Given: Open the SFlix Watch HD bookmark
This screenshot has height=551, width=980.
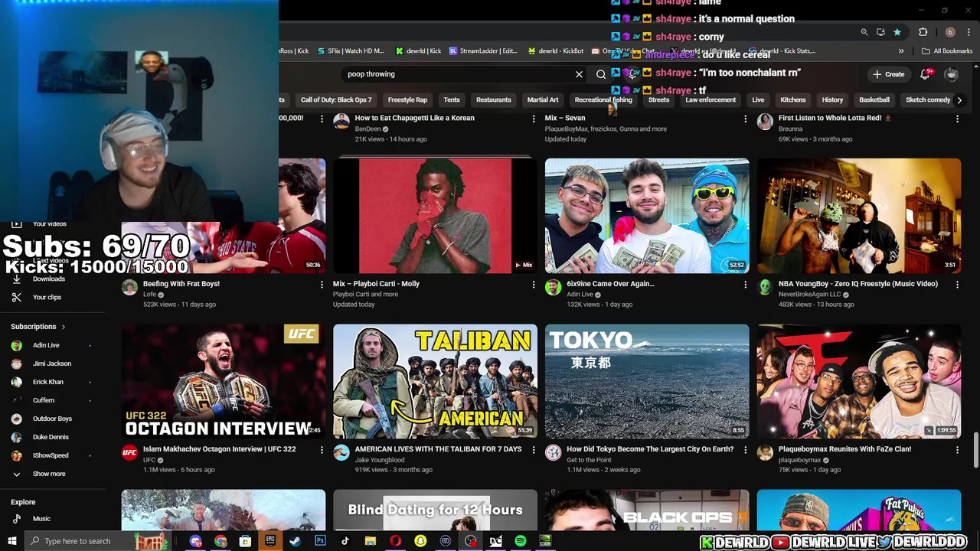Looking at the screenshot, I should pyautogui.click(x=350, y=51).
